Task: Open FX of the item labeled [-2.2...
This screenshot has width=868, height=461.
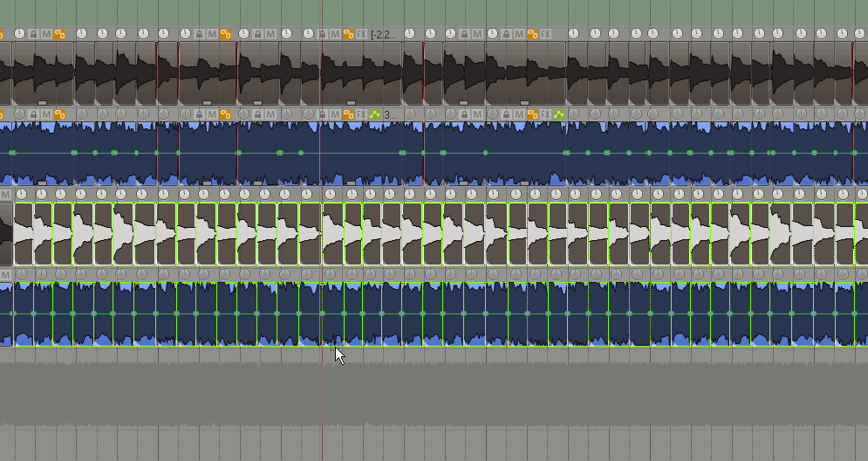Action: pos(361,34)
